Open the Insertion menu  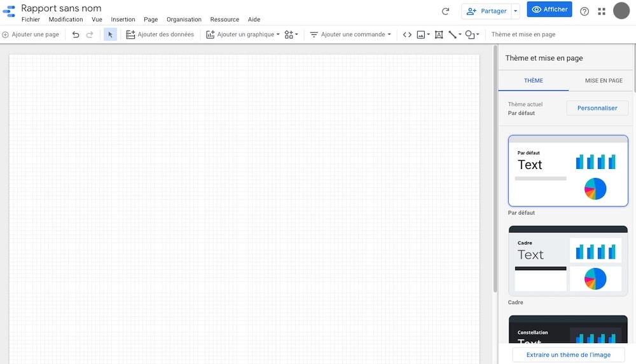123,20
